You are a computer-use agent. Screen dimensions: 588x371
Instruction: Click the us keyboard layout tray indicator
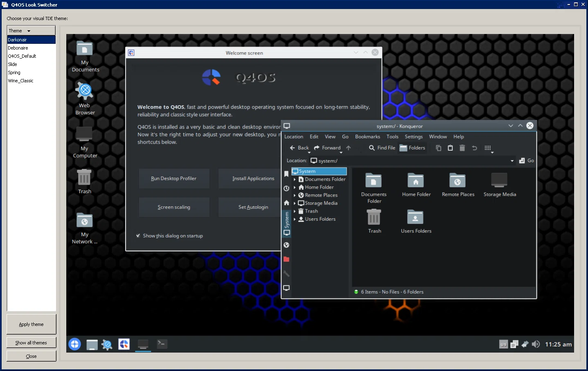(504, 344)
